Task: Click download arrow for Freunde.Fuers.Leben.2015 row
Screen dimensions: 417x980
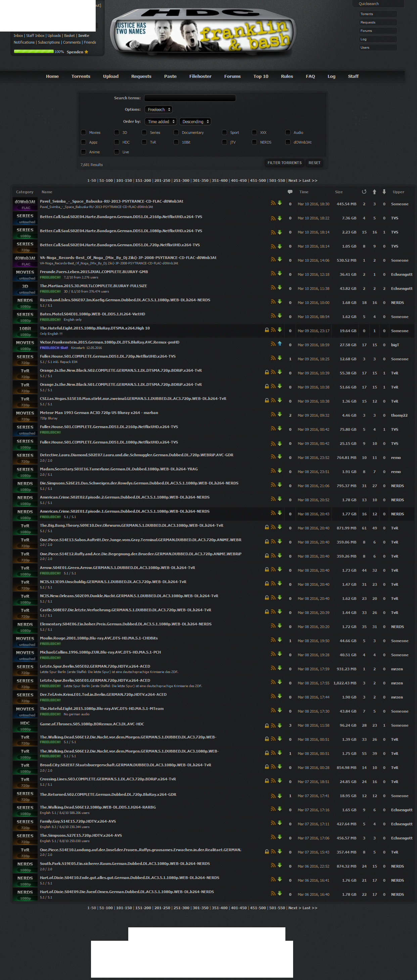Action: [280, 273]
